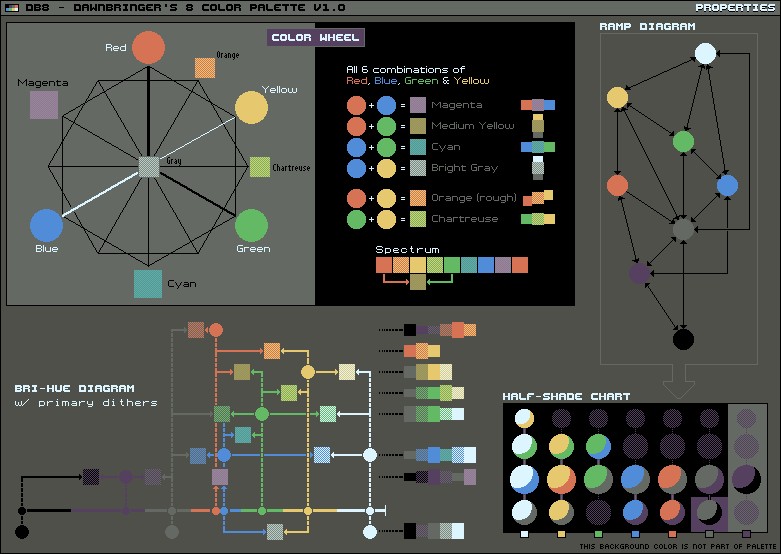Open PROPERTIES in the top right corner
Screen dimensions: 781x554
[735, 7]
